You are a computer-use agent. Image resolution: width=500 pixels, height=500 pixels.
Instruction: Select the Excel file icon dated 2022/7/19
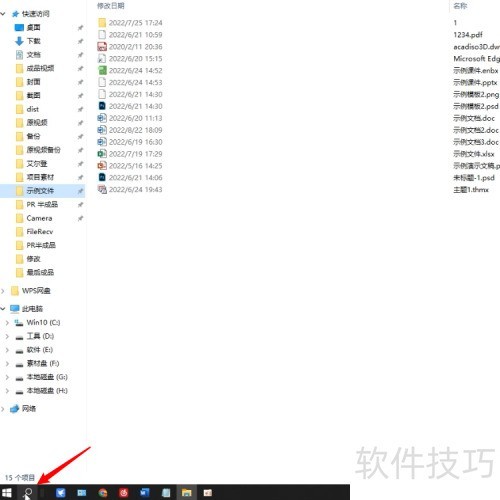(x=102, y=154)
